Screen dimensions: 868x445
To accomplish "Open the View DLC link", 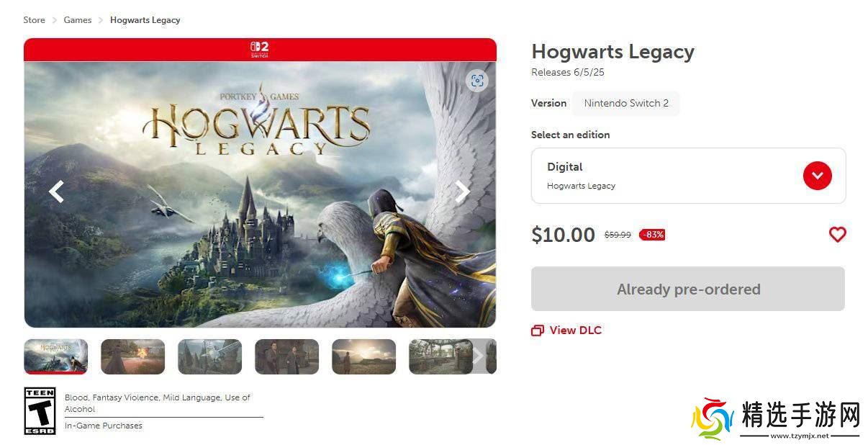I will coord(575,331).
